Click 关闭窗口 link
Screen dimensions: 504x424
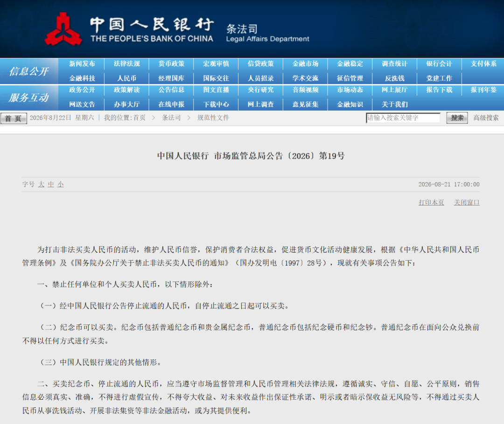pyautogui.click(x=466, y=202)
